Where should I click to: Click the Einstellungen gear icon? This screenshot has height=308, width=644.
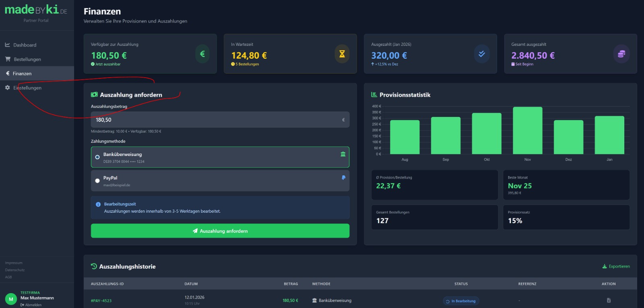[7, 88]
